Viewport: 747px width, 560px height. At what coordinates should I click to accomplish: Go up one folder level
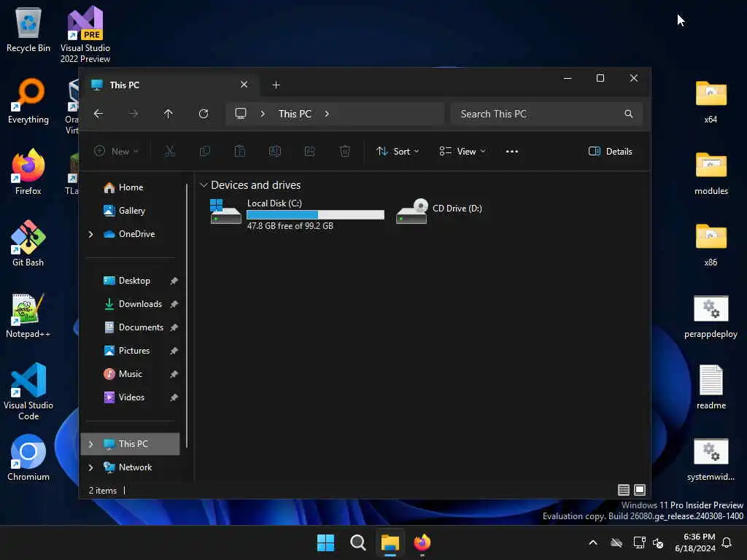click(x=169, y=114)
